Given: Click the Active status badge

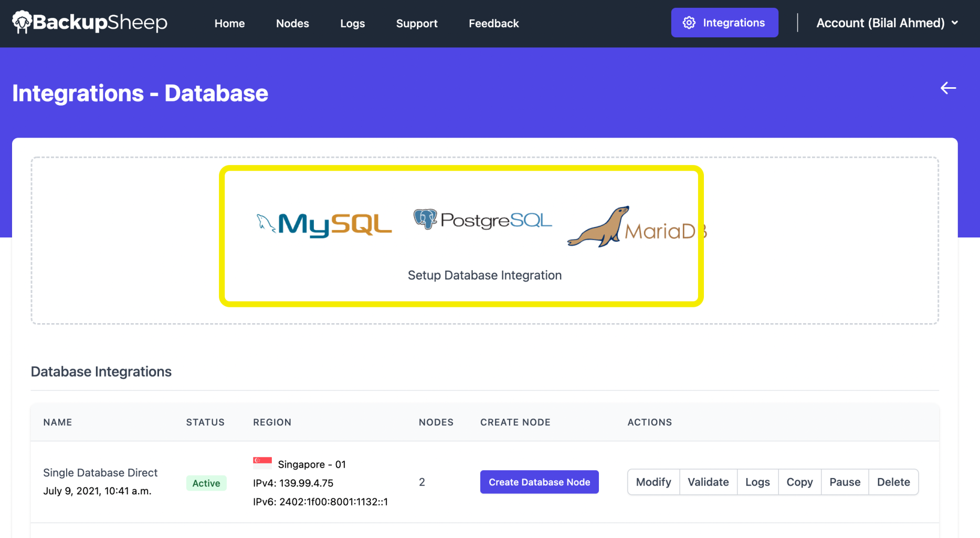Looking at the screenshot, I should pyautogui.click(x=206, y=483).
